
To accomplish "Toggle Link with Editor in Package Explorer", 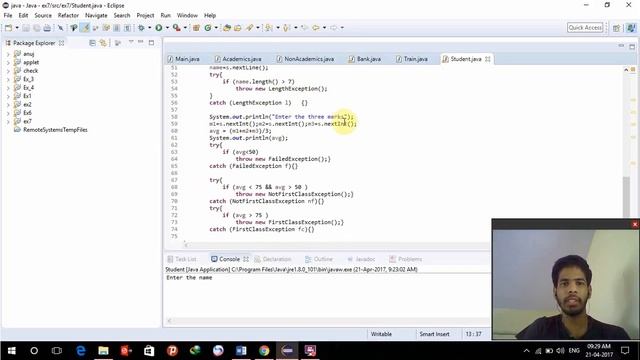I will (103, 43).
